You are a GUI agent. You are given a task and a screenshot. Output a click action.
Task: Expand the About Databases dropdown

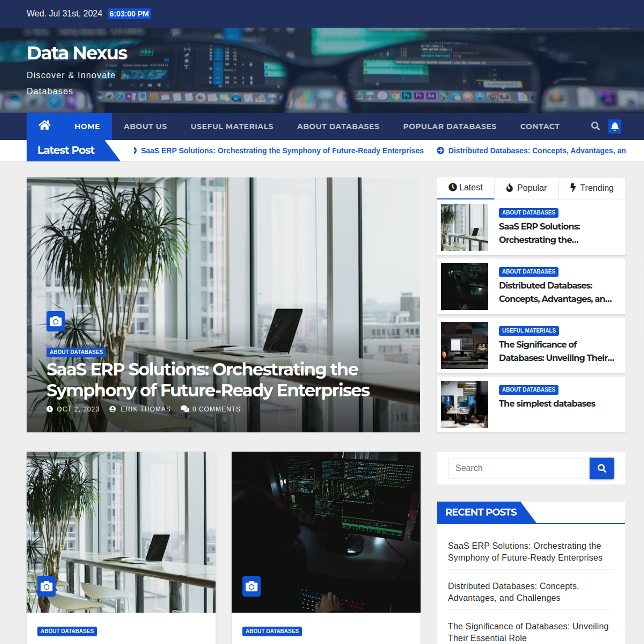click(x=338, y=126)
